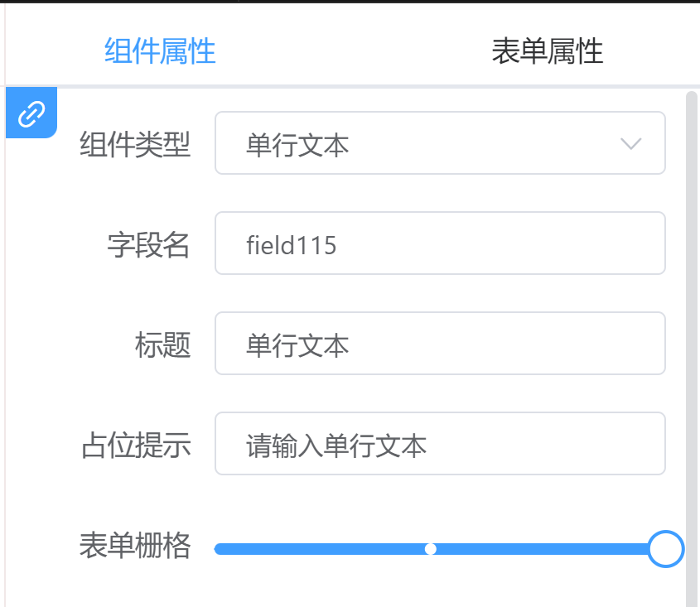Click the 字段名 field label
700x607 pixels.
(x=148, y=244)
